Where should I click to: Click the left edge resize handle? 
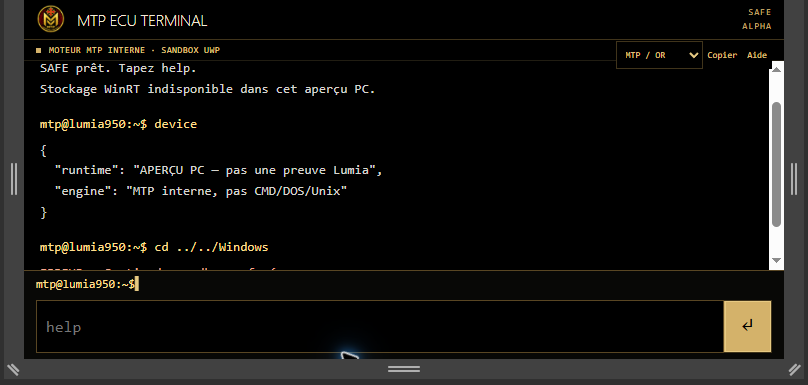point(14,179)
